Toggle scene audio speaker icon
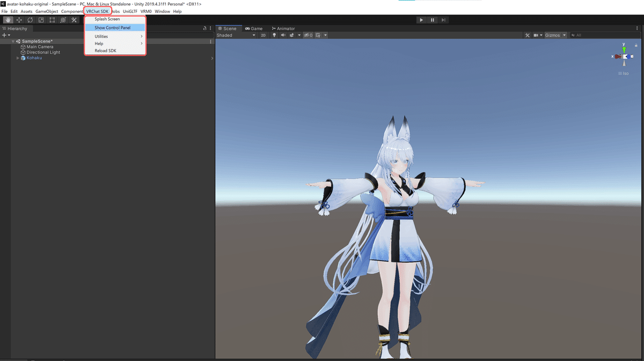 (x=283, y=35)
